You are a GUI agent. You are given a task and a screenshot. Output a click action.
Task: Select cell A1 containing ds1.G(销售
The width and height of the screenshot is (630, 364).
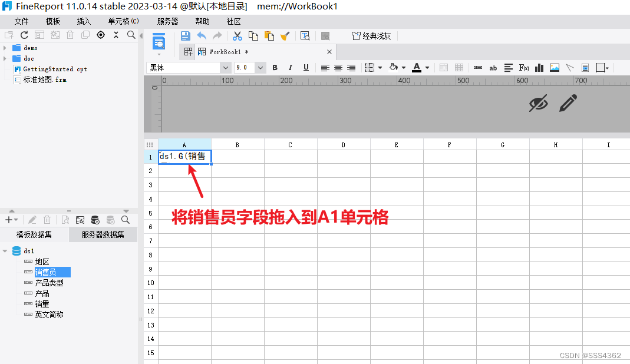[184, 157]
